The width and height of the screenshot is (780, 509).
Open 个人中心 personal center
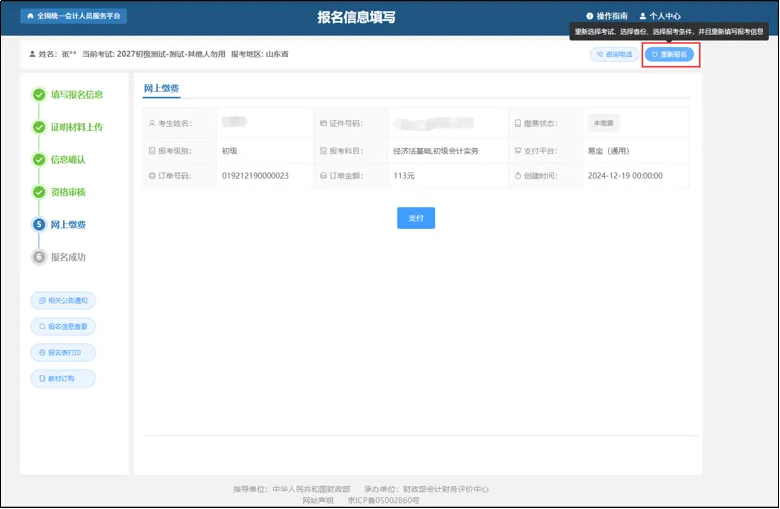pos(660,16)
